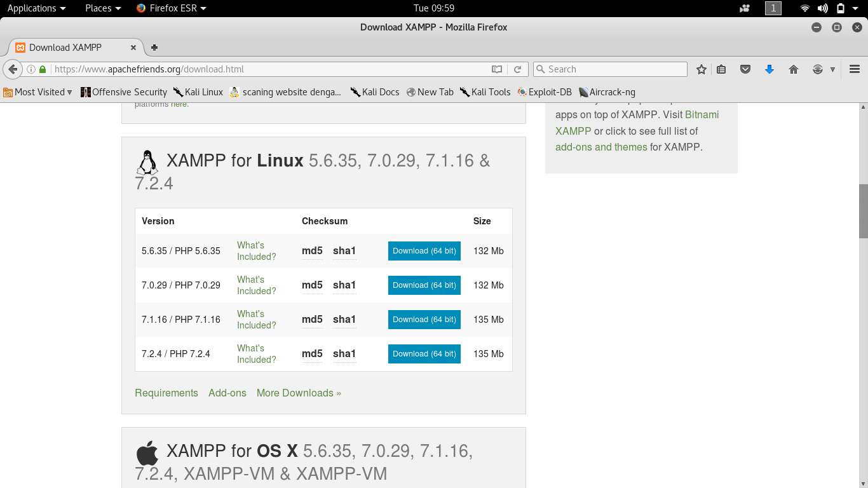Click the browser back arrow button
This screenshot has width=868, height=488.
13,69
